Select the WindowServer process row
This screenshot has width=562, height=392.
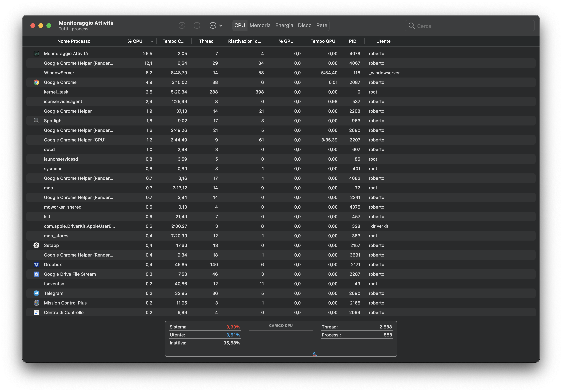281,73
